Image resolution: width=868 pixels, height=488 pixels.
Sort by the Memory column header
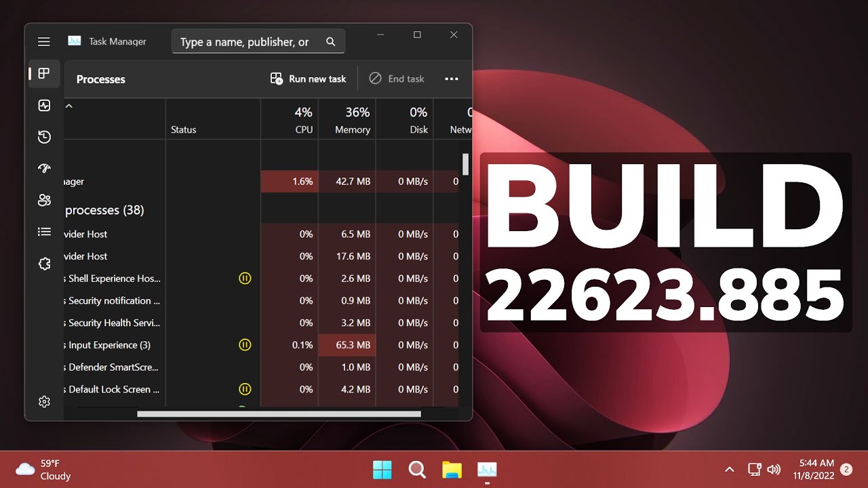347,119
